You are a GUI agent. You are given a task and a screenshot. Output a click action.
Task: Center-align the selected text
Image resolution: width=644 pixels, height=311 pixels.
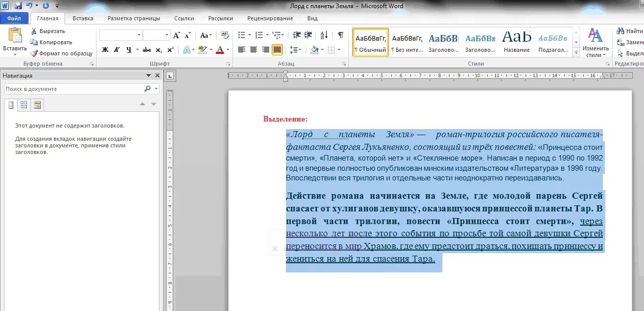coord(253,50)
